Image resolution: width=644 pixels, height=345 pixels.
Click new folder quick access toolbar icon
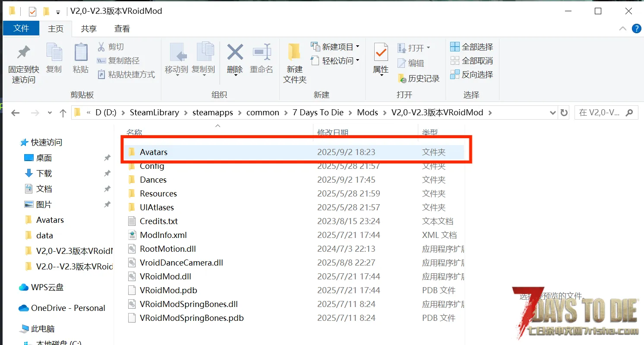46,11
